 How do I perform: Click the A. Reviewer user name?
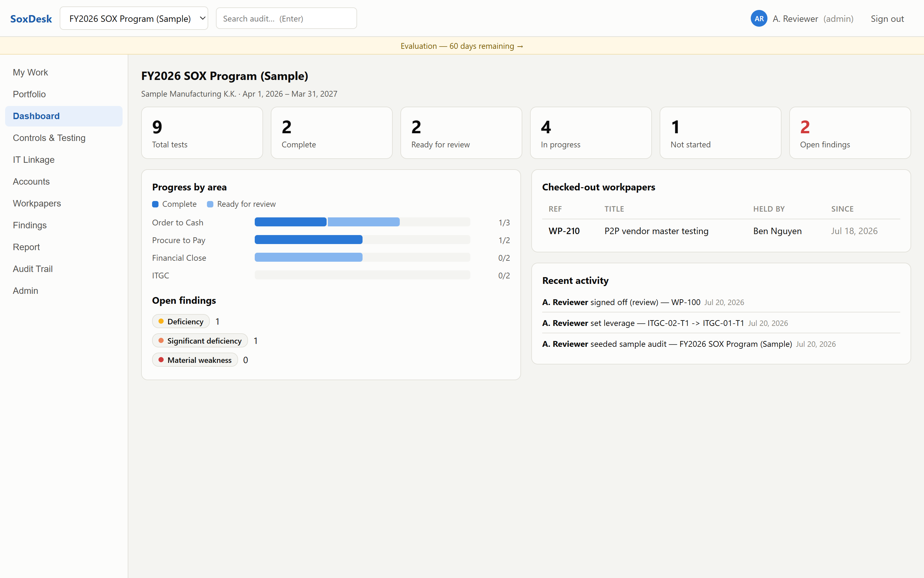795,19
